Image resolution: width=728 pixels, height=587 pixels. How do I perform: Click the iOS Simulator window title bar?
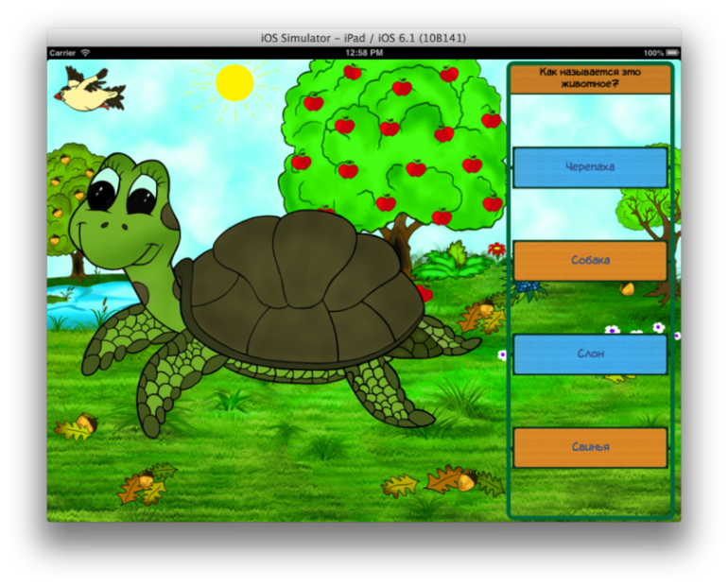(363, 38)
